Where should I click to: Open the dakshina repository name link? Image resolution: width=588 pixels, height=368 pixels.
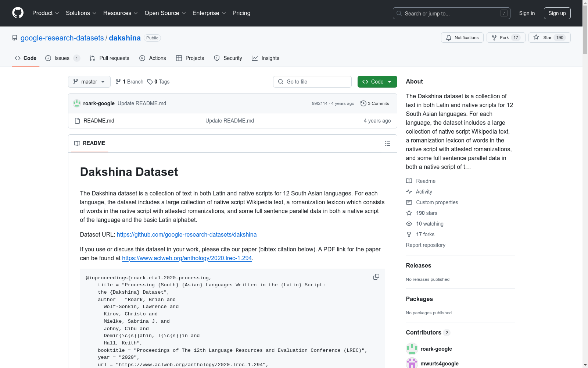coord(125,38)
